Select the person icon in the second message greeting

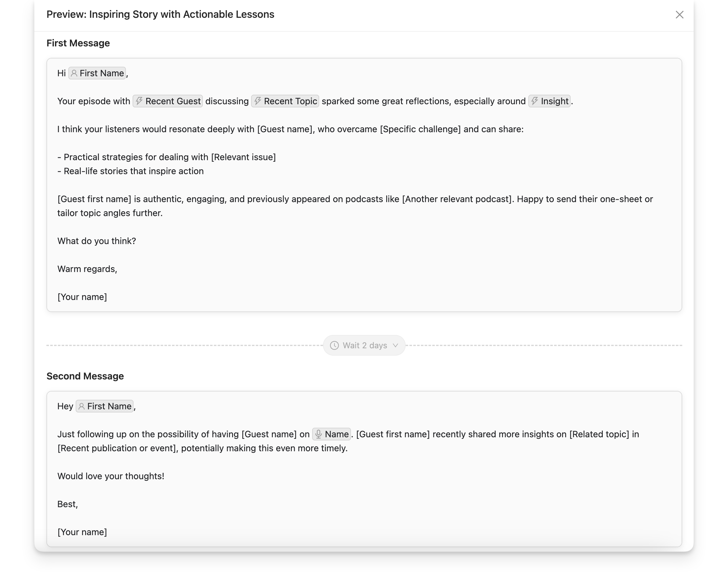coord(82,406)
